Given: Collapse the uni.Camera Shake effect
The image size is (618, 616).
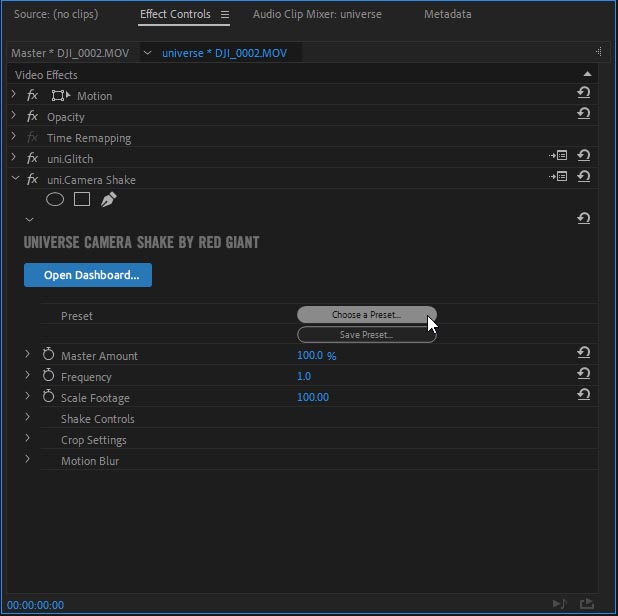Looking at the screenshot, I should (15, 179).
